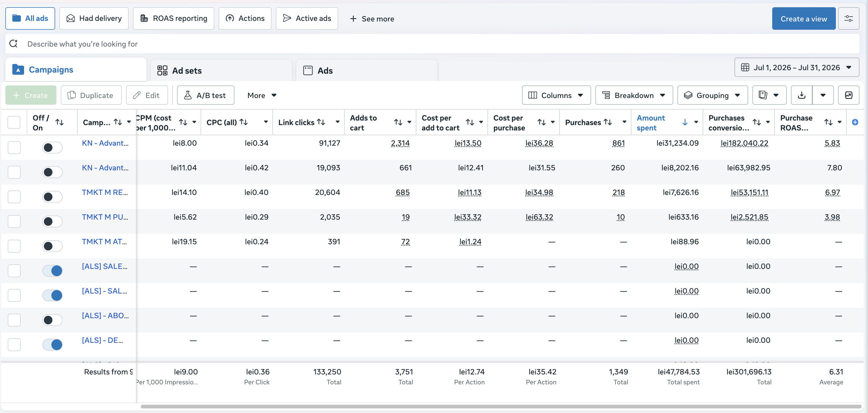Open the Breakdown dropdown
Image resolution: width=868 pixels, height=413 pixels.
pos(634,96)
